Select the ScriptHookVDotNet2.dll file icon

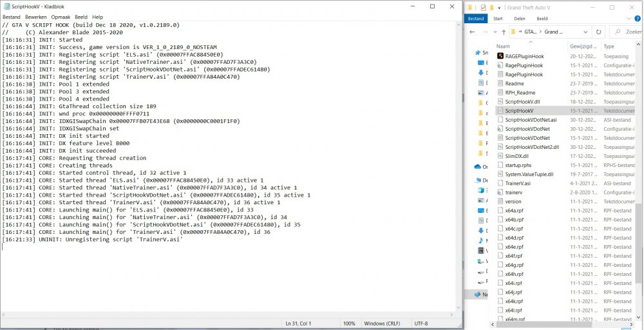pos(500,147)
